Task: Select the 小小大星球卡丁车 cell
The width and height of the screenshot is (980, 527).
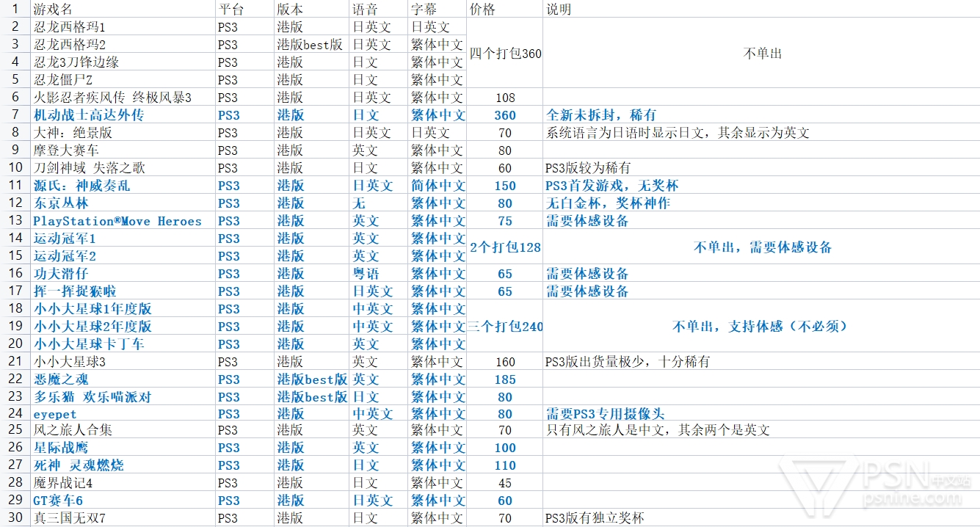Action: pyautogui.click(x=123, y=344)
